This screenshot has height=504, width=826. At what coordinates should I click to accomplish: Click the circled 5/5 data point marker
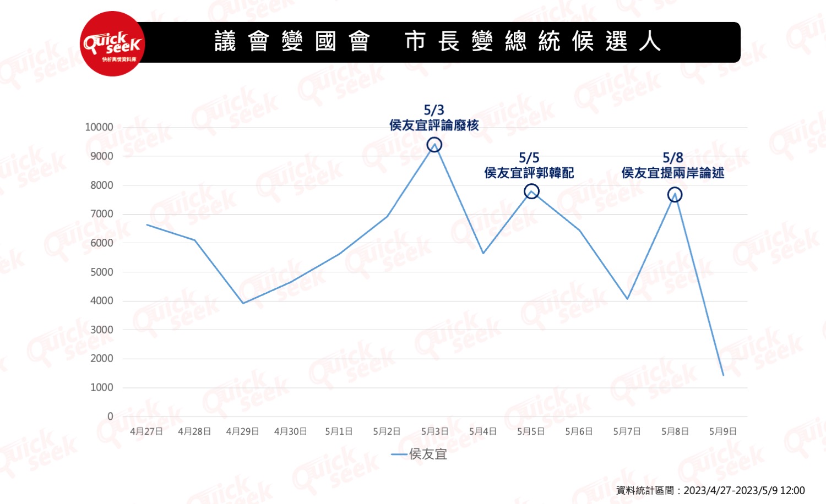click(531, 191)
